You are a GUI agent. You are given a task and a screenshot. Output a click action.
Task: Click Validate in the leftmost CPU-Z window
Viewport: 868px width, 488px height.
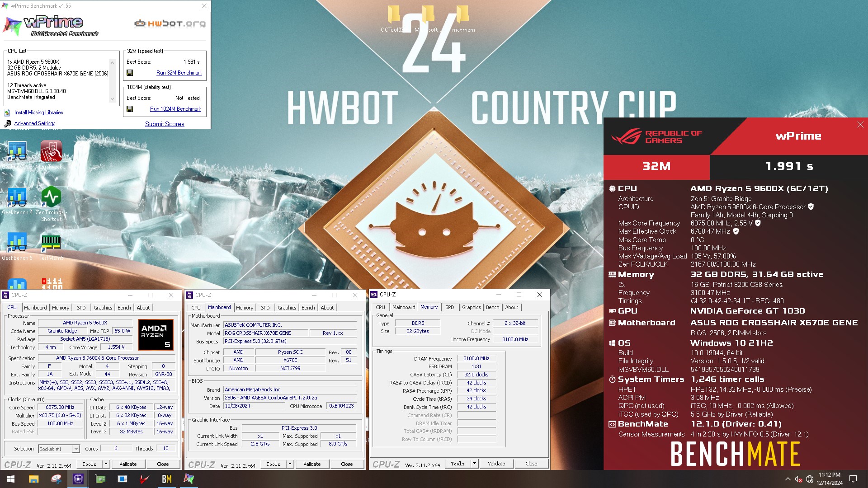pyautogui.click(x=128, y=464)
